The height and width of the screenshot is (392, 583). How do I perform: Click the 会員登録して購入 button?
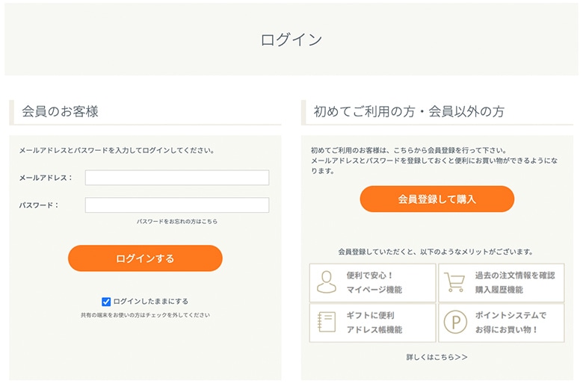click(437, 199)
